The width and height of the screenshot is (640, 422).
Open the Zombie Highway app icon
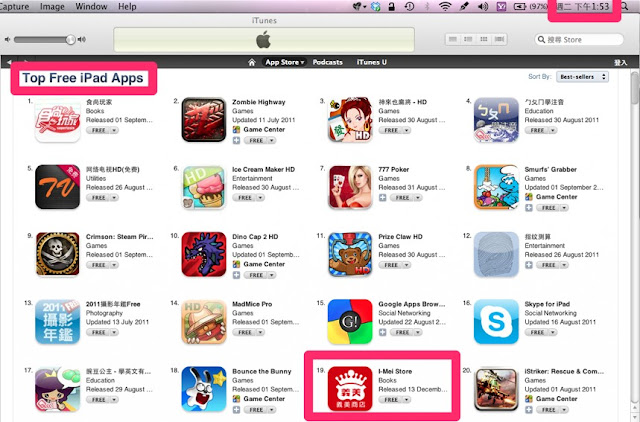pos(204,120)
